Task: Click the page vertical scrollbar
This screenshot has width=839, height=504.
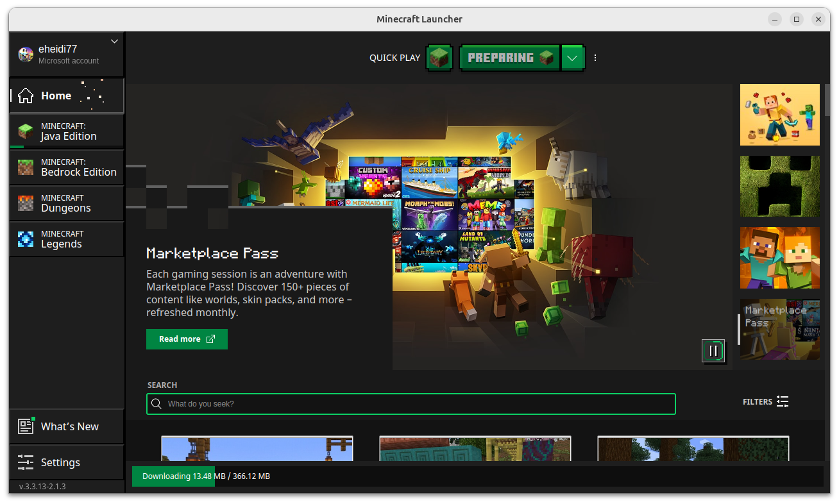Action: tap(827, 100)
